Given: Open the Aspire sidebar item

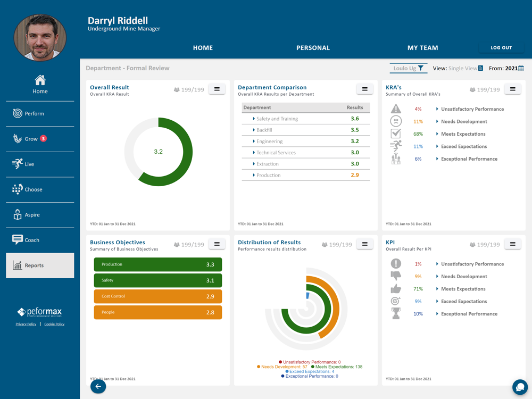Looking at the screenshot, I should (x=40, y=215).
